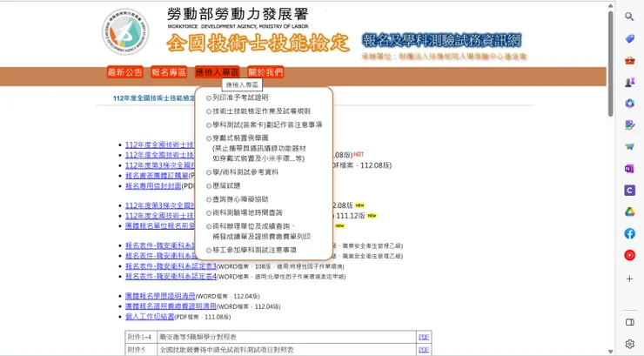This screenshot has height=356, width=644.
Task: Open the 團體報名單位報名前 link
Action: (160, 225)
